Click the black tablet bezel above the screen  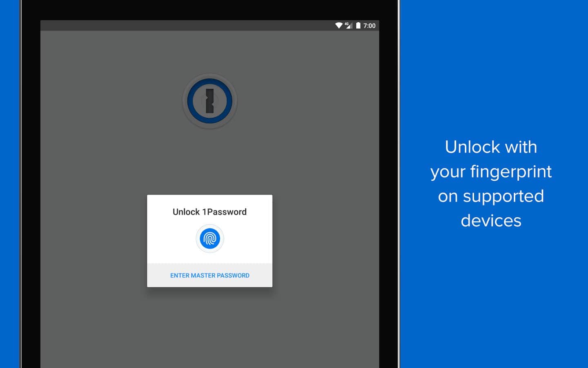click(x=209, y=10)
